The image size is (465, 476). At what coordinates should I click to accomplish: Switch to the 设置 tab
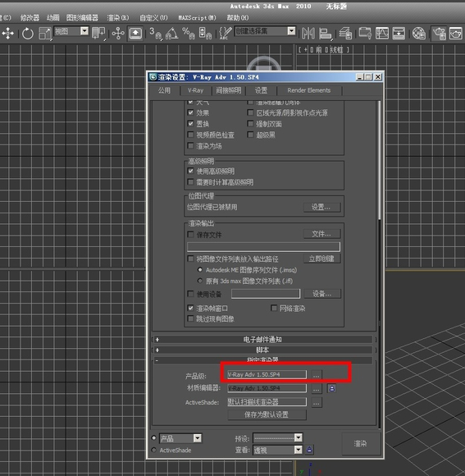coord(261,90)
